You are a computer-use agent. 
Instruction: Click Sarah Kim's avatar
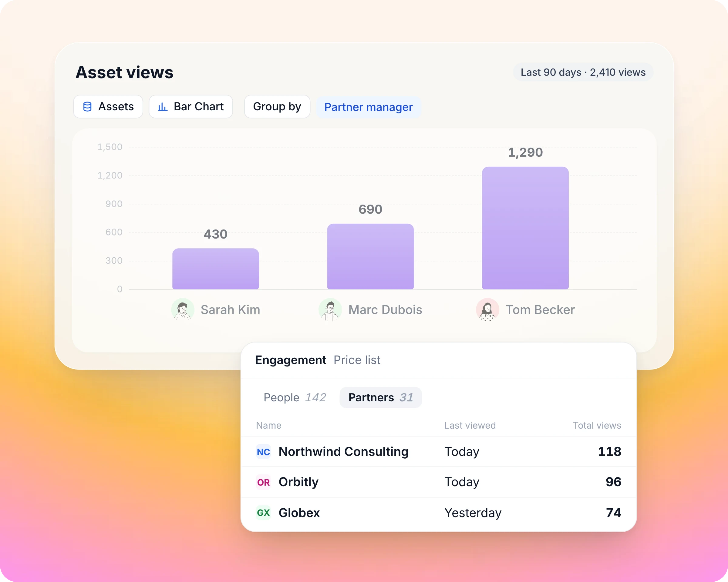coord(183,309)
